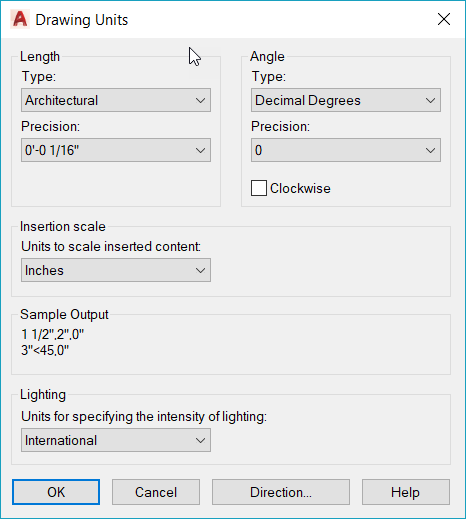Open the Direction... settings button
Viewport: 466px width, 519px height.
[x=281, y=492]
